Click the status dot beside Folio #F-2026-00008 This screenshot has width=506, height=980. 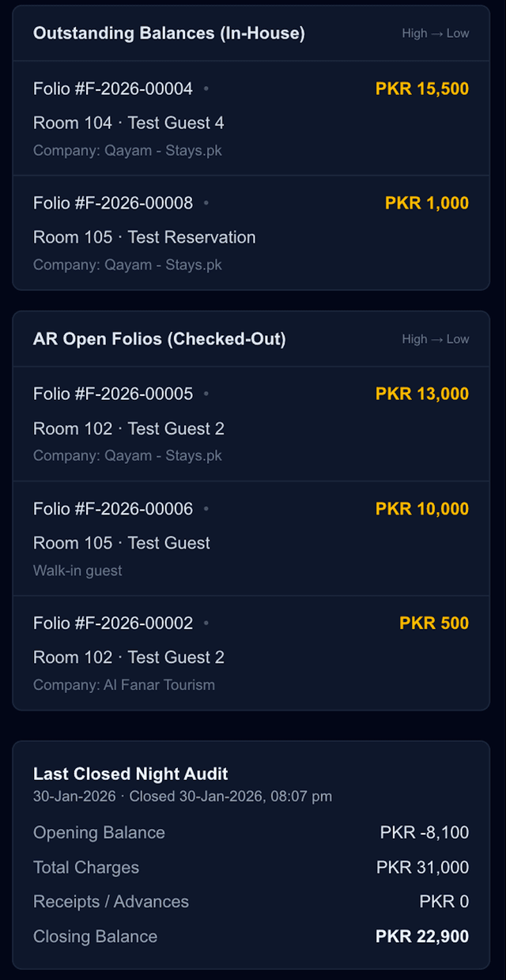coord(205,203)
